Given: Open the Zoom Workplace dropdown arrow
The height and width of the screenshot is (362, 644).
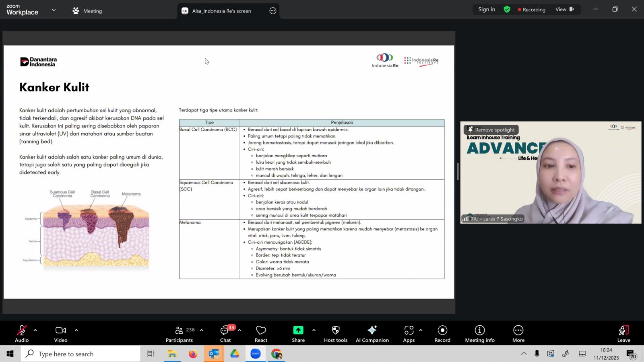Looking at the screenshot, I should 54,10.
